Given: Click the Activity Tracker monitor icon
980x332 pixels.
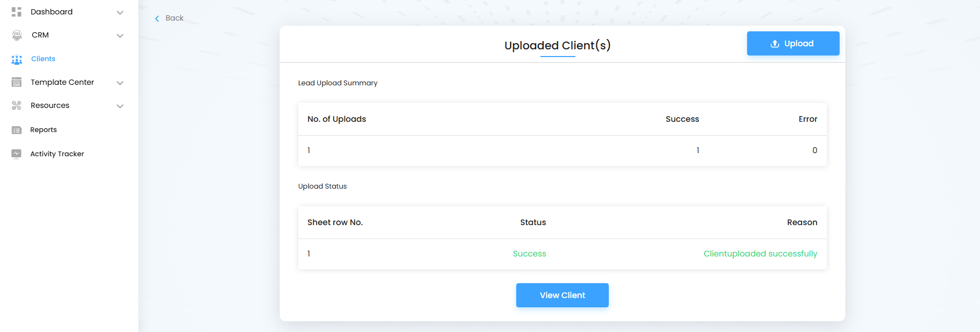Looking at the screenshot, I should [16, 154].
